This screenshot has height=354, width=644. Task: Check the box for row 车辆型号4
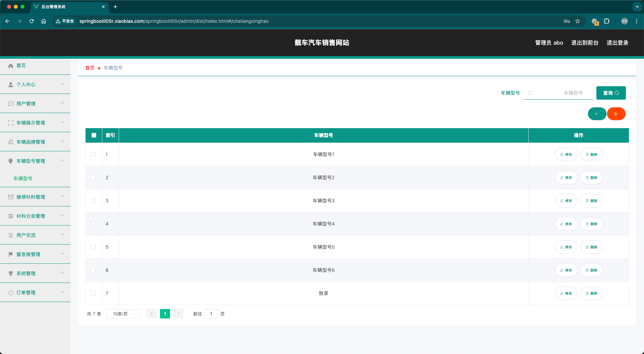93,224
